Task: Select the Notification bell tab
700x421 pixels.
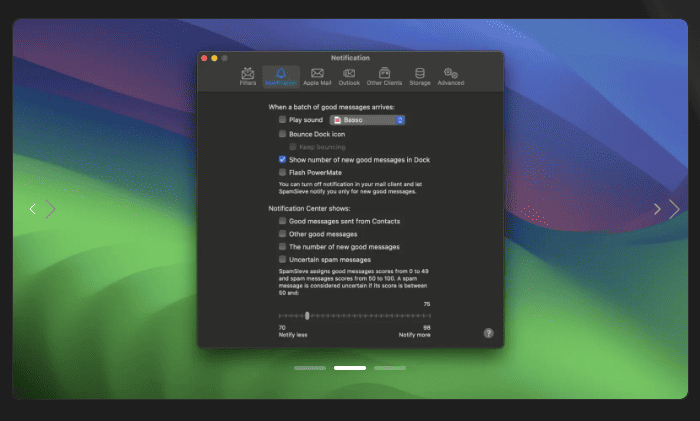Action: click(281, 76)
